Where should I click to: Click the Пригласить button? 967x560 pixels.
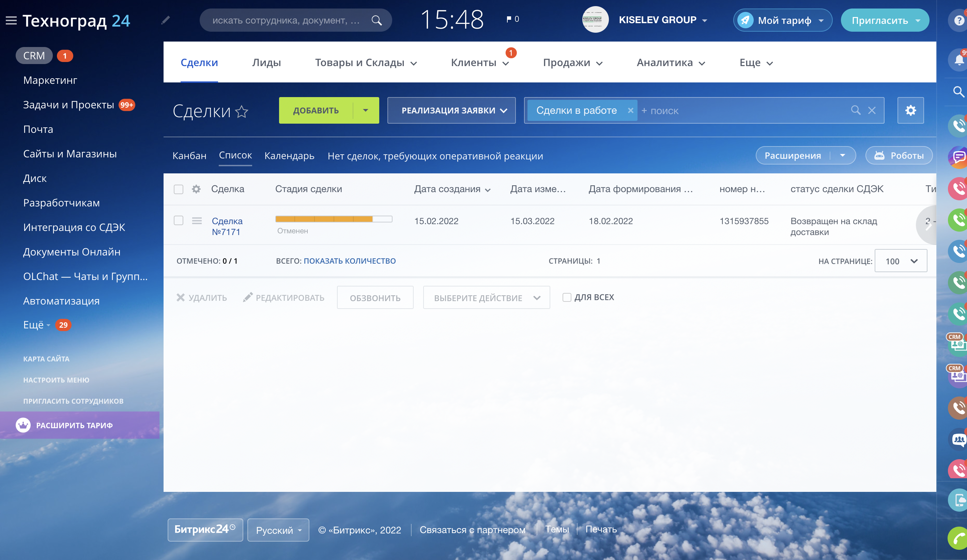point(885,20)
